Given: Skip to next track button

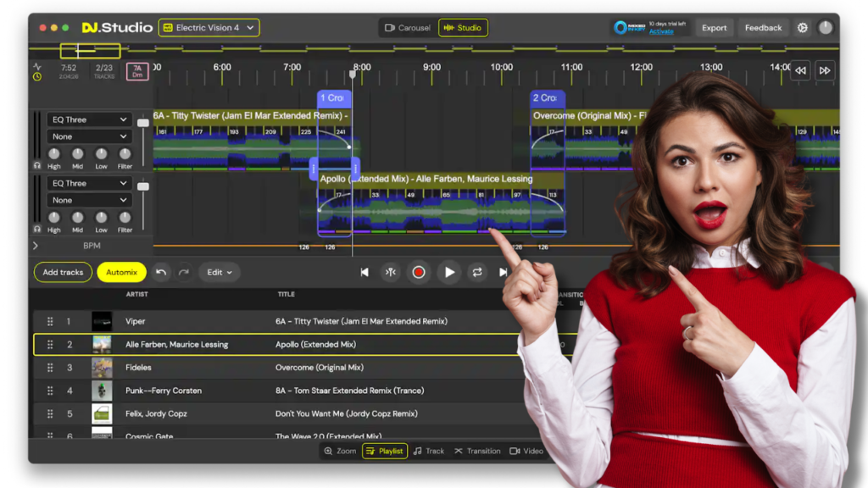Looking at the screenshot, I should [x=503, y=272].
